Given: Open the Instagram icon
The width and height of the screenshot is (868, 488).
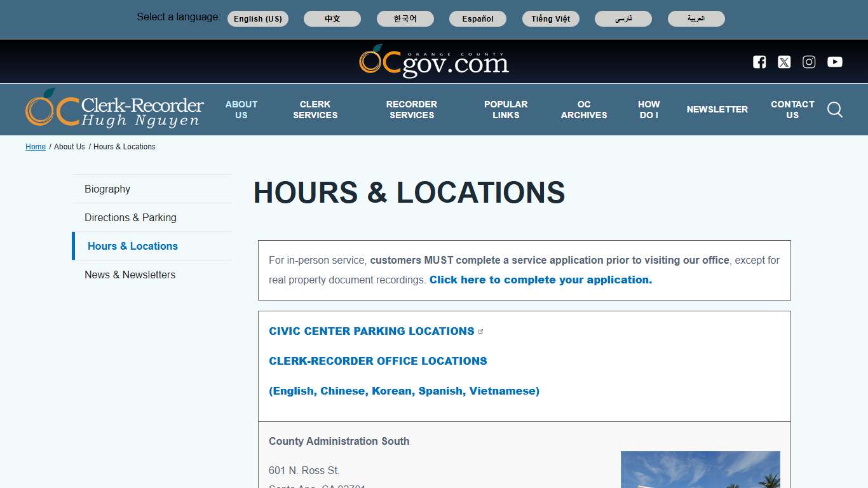Looking at the screenshot, I should [809, 62].
